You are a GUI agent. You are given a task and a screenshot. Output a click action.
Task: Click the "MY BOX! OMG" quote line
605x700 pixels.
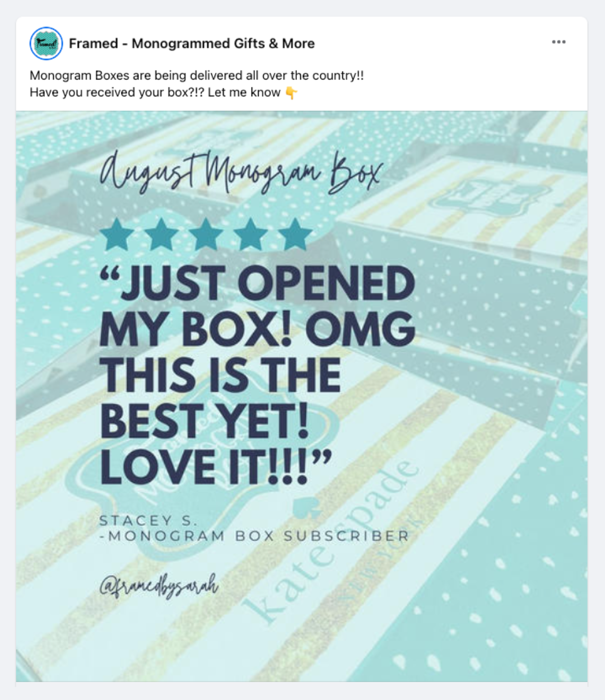pyautogui.click(x=257, y=329)
